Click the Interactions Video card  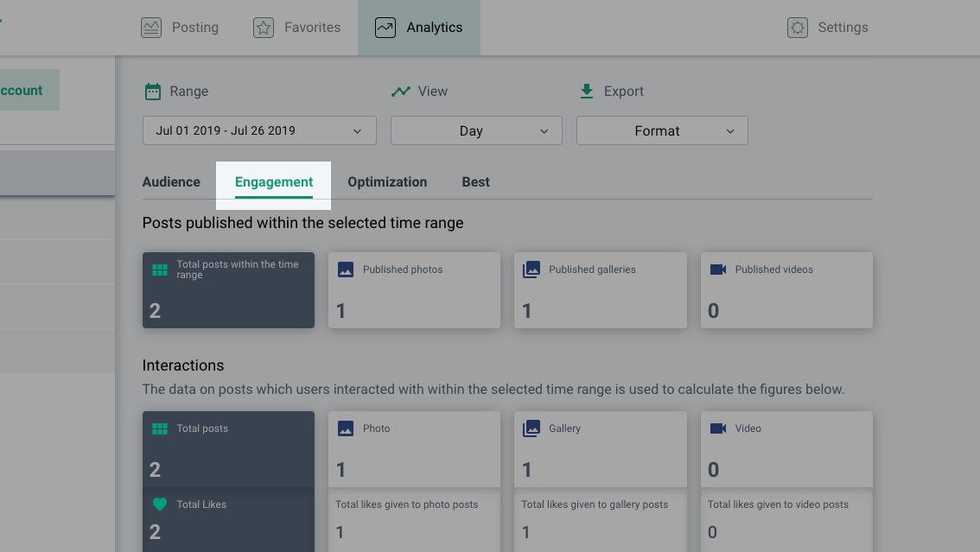[x=786, y=449]
